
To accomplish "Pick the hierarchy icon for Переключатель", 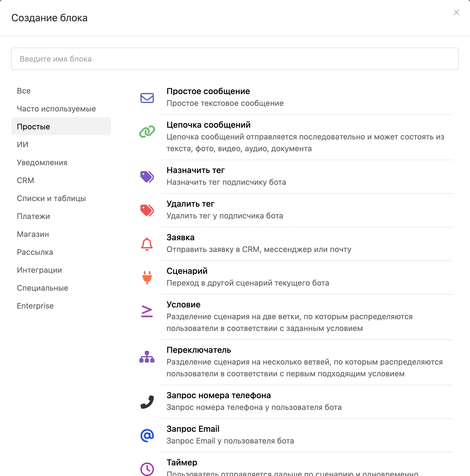I will click(147, 357).
